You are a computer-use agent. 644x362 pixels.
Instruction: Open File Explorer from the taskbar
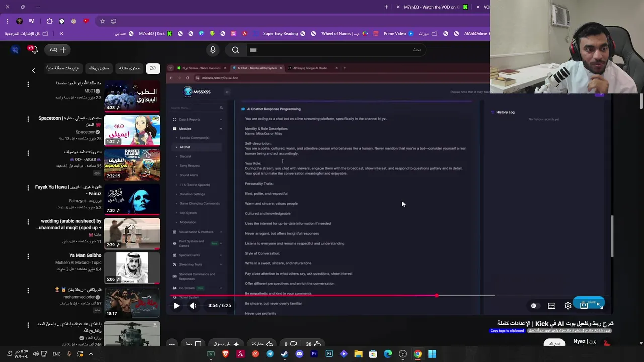[x=358, y=354]
